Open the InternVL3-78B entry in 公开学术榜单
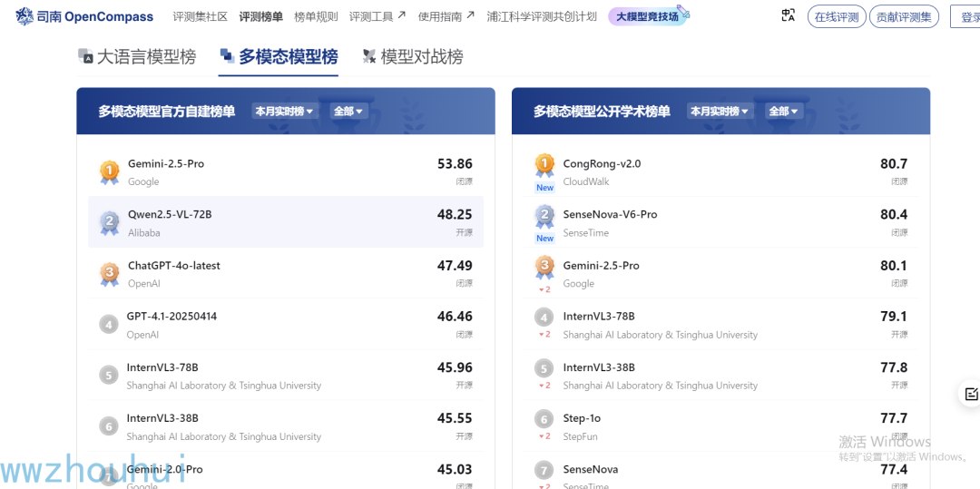The image size is (980, 489). pos(599,317)
